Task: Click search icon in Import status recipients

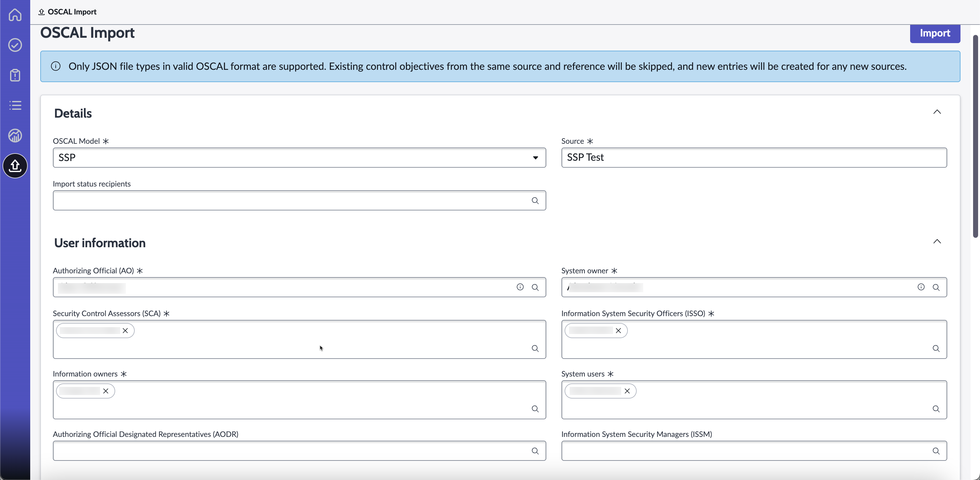Action: pos(535,200)
